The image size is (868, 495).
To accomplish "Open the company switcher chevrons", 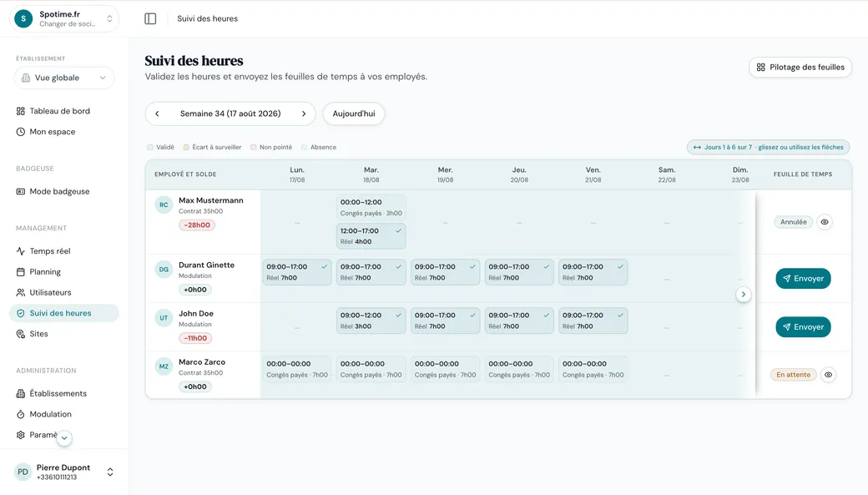I will (109, 19).
